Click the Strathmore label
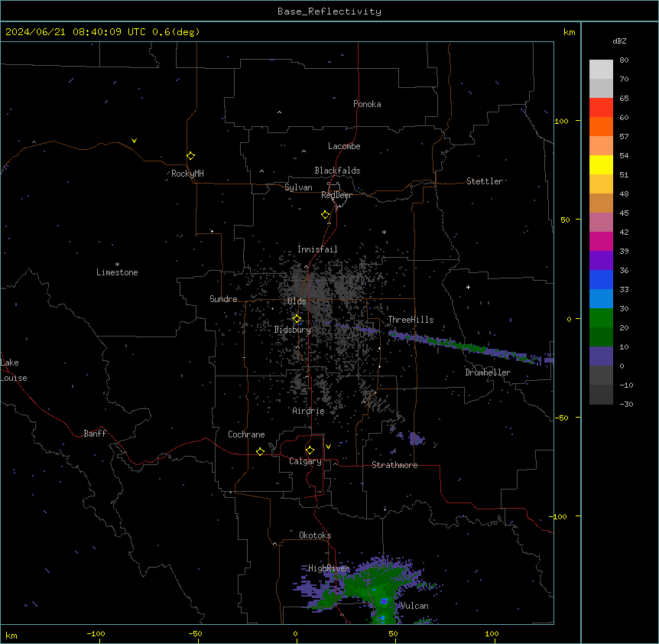The width and height of the screenshot is (659, 644). click(394, 465)
